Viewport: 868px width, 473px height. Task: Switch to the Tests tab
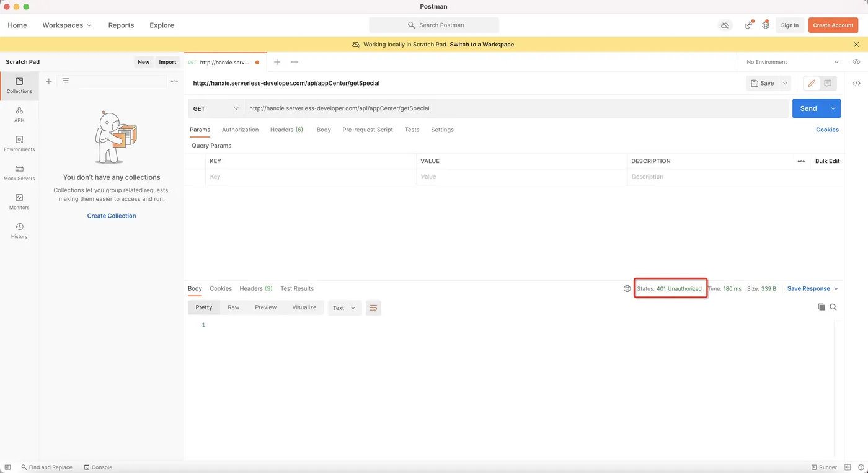(x=412, y=130)
